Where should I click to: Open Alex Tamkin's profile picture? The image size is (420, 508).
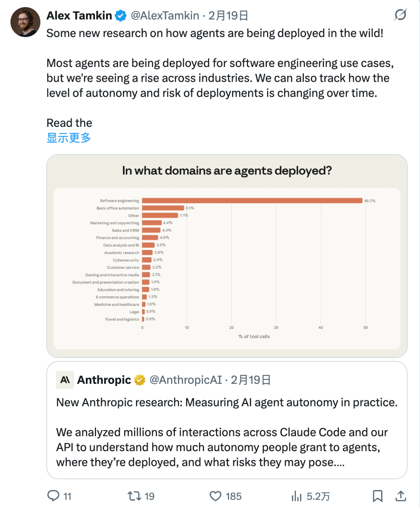pos(25,22)
